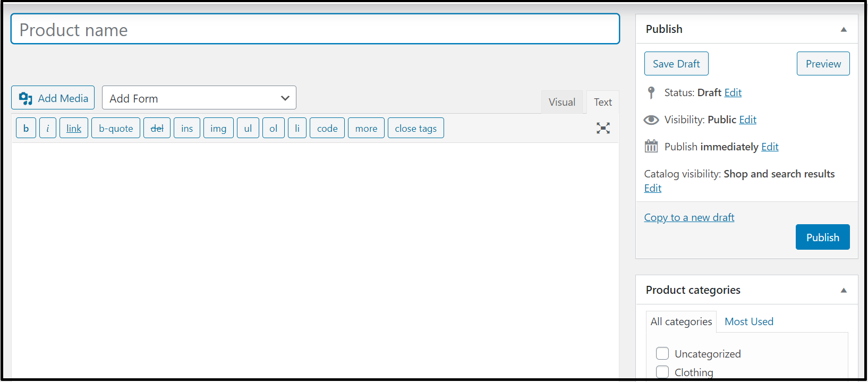Image resolution: width=868 pixels, height=382 pixels.
Task: Insert ordered list with ol button
Action: point(274,128)
